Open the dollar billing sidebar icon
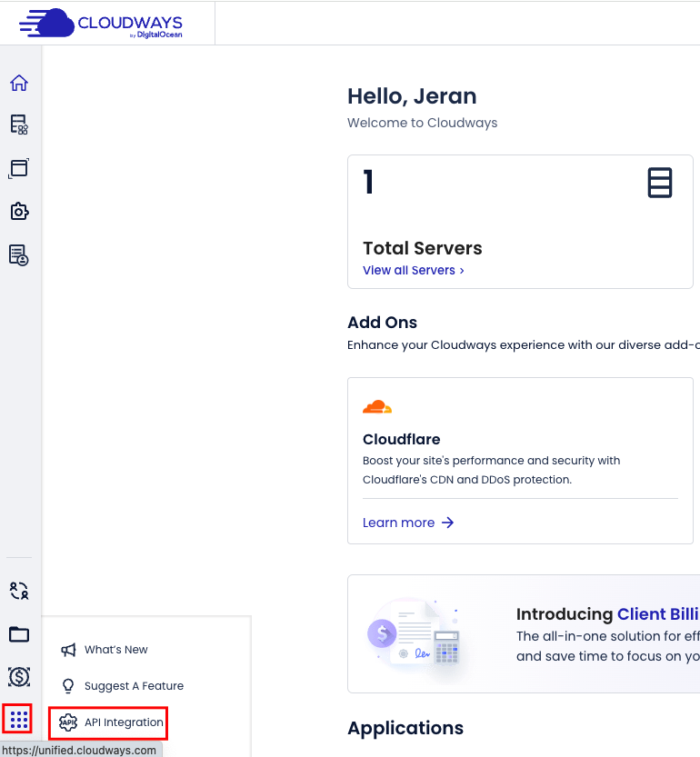The height and width of the screenshot is (757, 700). (x=19, y=677)
